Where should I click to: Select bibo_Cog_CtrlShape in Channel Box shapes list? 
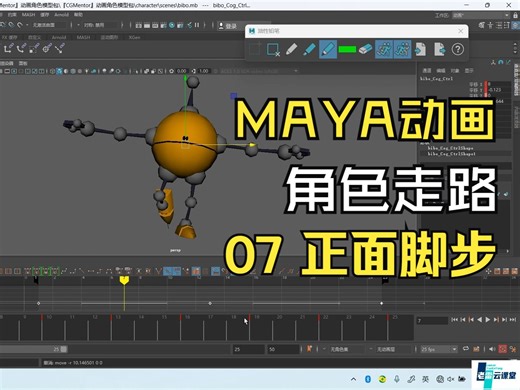450,148
